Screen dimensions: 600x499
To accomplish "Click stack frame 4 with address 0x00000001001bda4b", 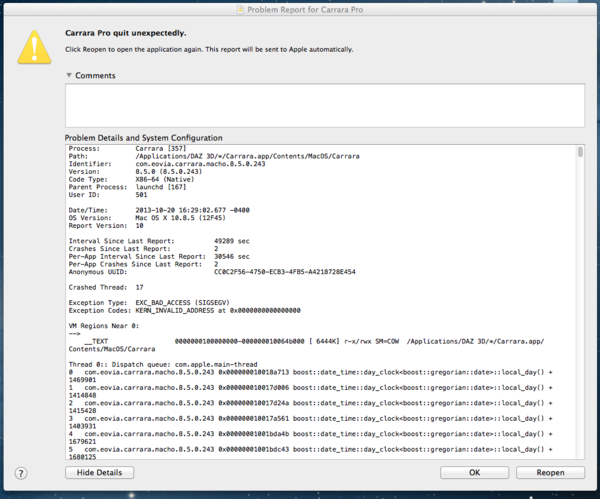I will [310, 434].
